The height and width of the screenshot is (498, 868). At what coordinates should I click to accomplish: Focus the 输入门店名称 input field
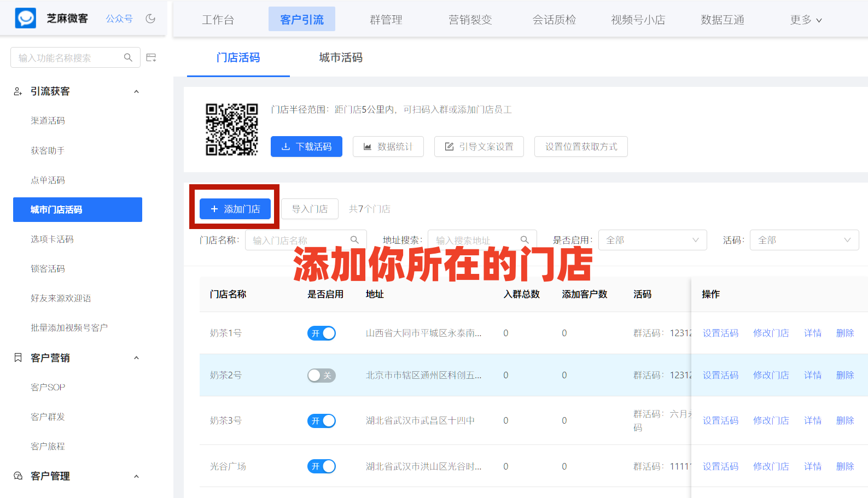306,240
